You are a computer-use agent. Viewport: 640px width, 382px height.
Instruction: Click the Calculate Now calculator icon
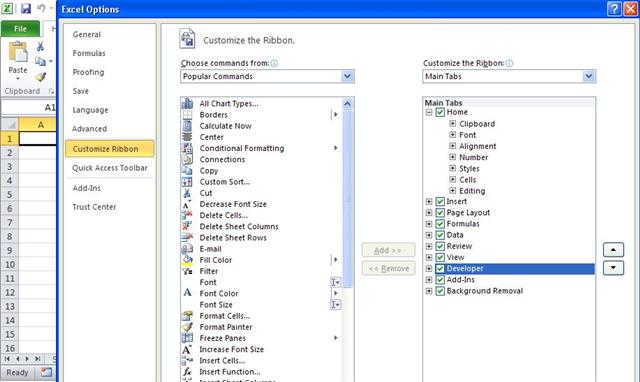coord(187,126)
